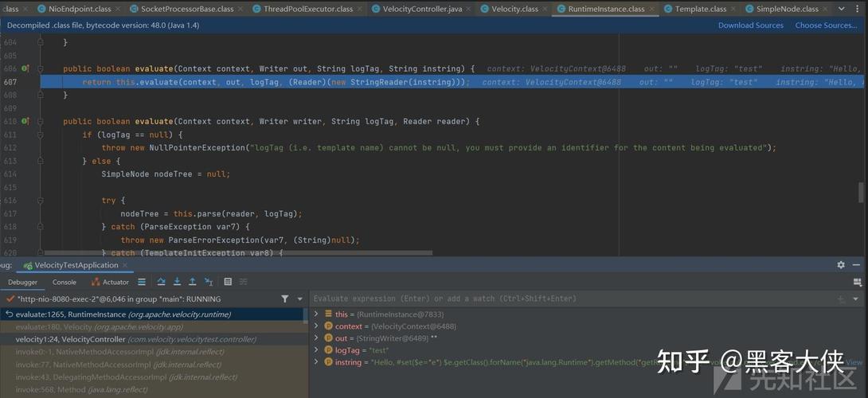Close the RuntimeInstance.class tab
Image resolution: width=868 pixels, height=398 pixels.
651,9
